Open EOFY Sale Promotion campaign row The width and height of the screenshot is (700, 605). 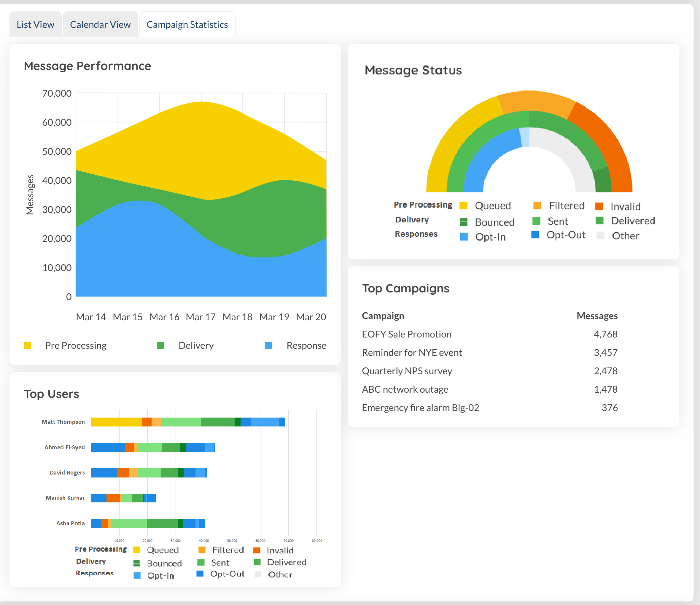pos(406,334)
